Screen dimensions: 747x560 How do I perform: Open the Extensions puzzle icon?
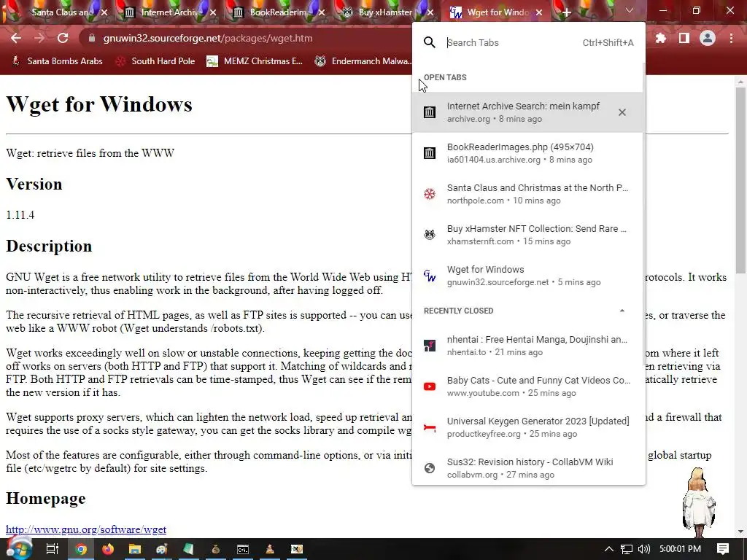click(660, 38)
